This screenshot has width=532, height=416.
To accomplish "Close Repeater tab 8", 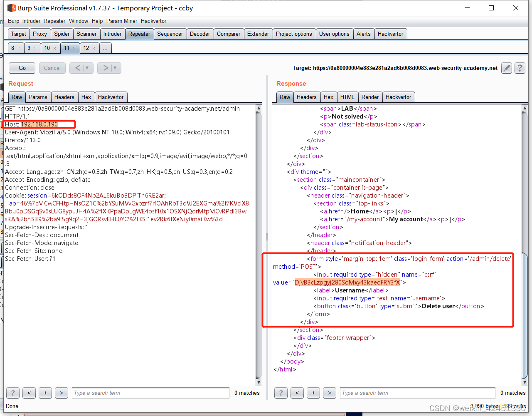I will point(19,48).
